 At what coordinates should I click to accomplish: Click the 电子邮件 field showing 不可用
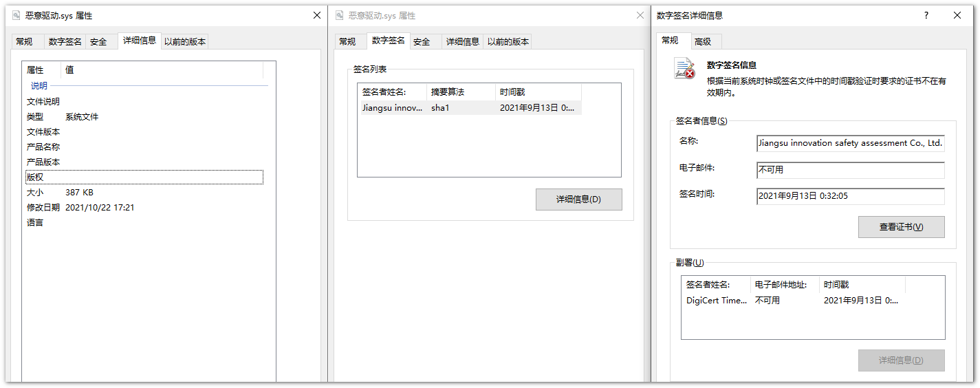point(850,170)
